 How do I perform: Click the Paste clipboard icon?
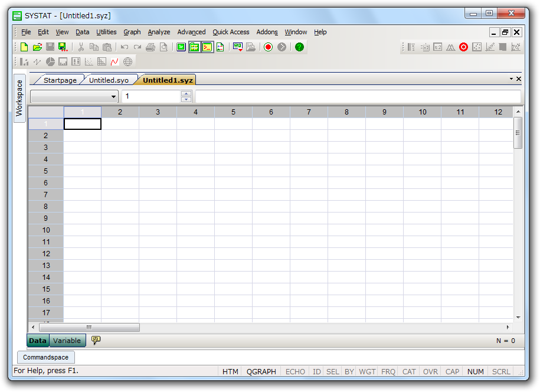point(107,47)
